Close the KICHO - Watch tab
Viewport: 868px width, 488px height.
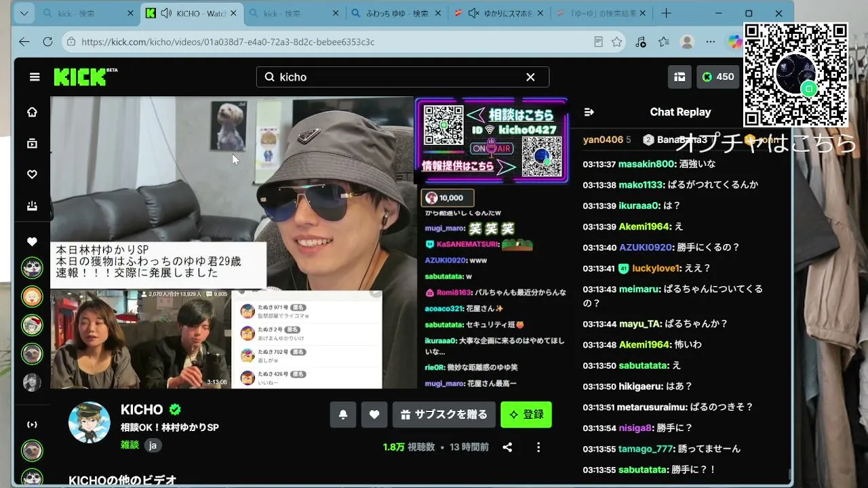[x=233, y=14]
